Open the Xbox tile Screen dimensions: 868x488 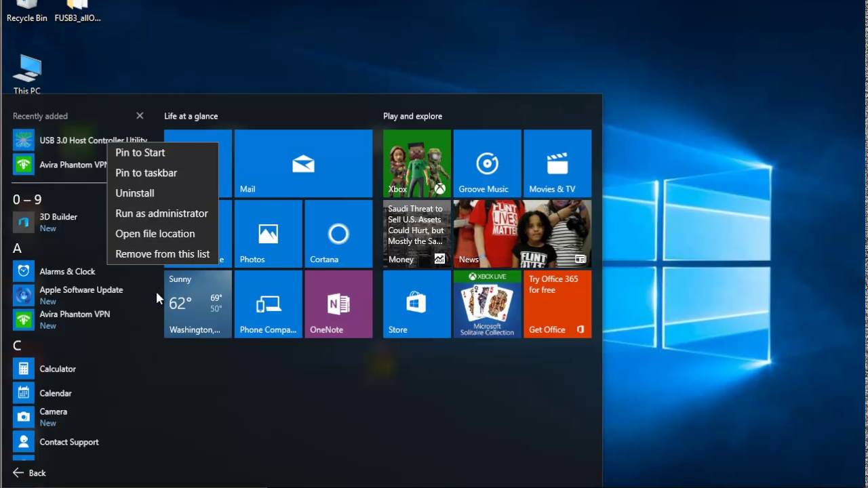417,163
